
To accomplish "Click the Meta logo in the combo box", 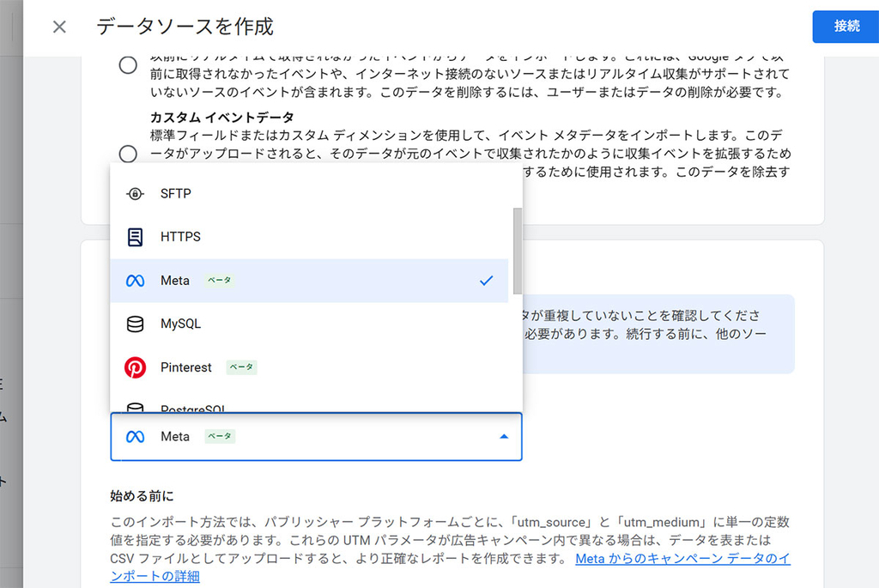I will [x=135, y=437].
